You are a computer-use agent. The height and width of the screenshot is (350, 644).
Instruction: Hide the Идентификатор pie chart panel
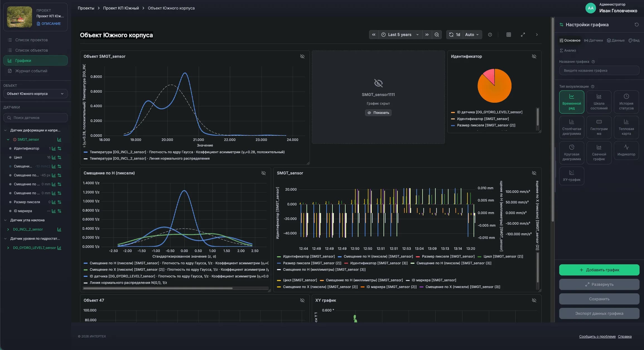534,56
